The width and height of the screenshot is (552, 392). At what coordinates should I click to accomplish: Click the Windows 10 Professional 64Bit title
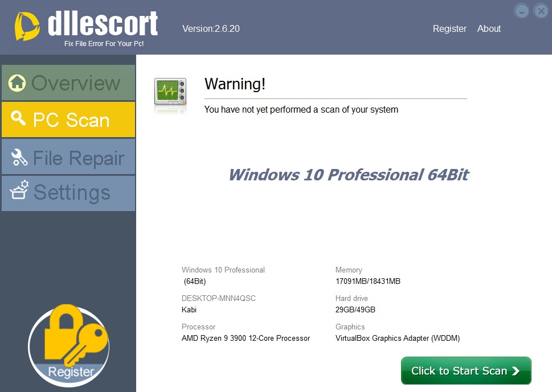tap(349, 175)
